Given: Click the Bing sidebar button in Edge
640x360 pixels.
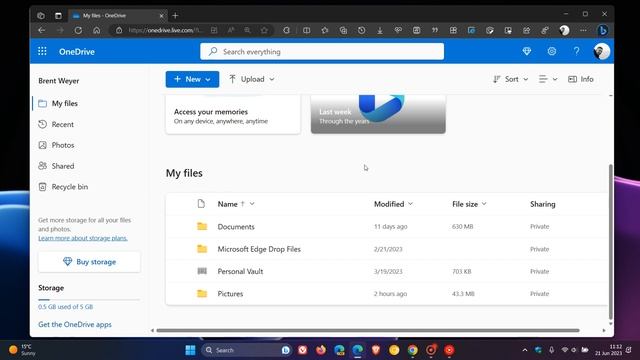Looking at the screenshot, I should [603, 30].
